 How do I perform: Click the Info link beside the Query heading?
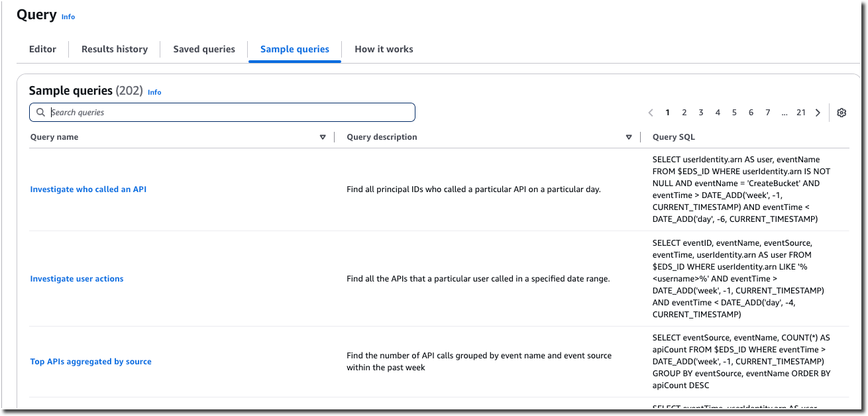pos(68,17)
